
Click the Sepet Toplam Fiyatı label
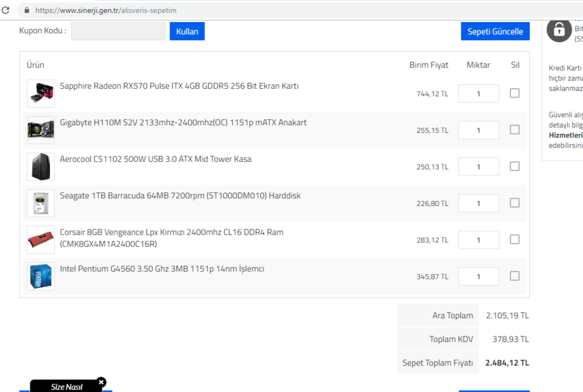point(438,363)
